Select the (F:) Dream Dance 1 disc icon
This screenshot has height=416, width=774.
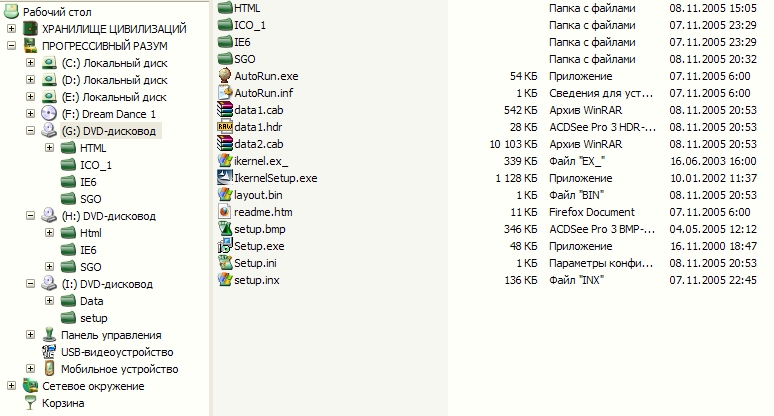49,114
